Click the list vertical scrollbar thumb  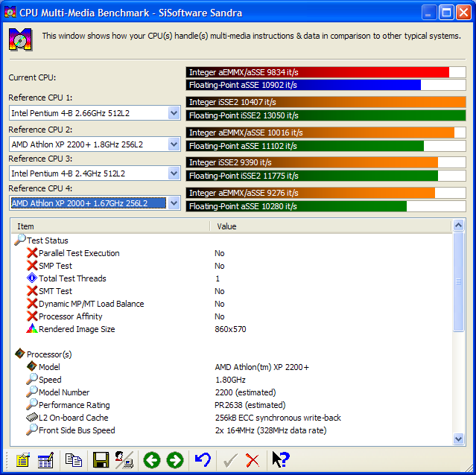pos(458,281)
